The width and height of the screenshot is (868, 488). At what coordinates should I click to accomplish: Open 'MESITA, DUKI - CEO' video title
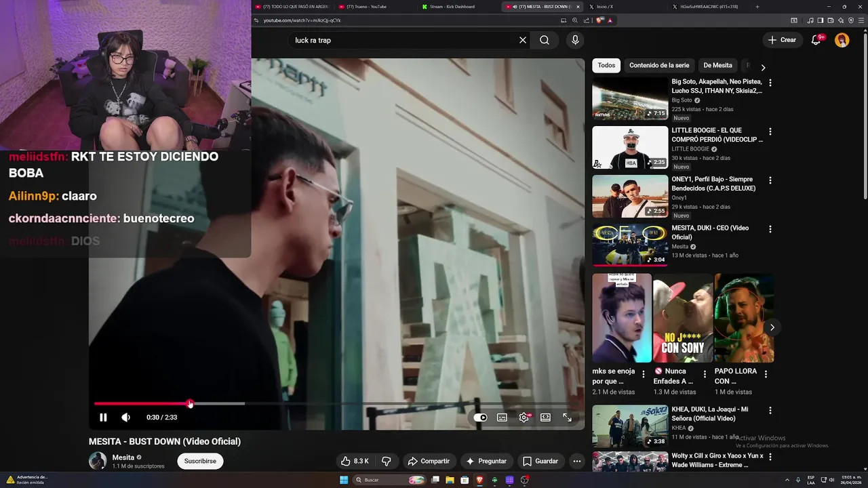click(710, 232)
